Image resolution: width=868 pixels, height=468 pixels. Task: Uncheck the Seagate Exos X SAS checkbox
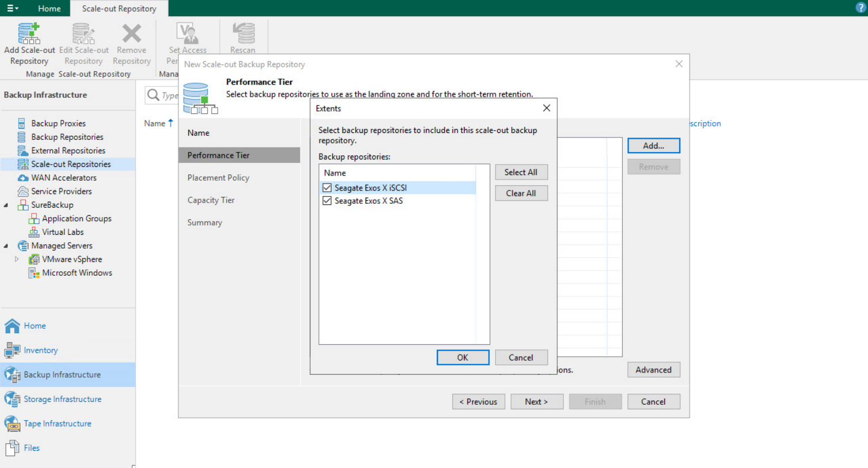point(327,201)
